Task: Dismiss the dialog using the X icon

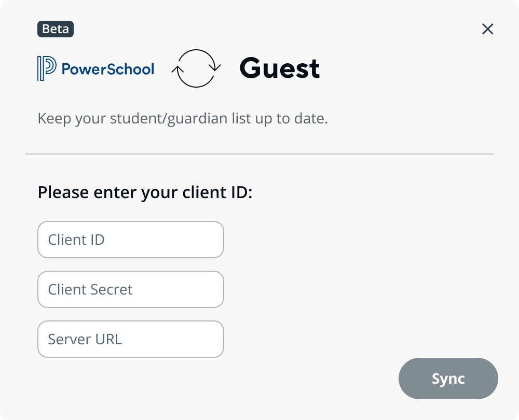Action: pos(487,29)
